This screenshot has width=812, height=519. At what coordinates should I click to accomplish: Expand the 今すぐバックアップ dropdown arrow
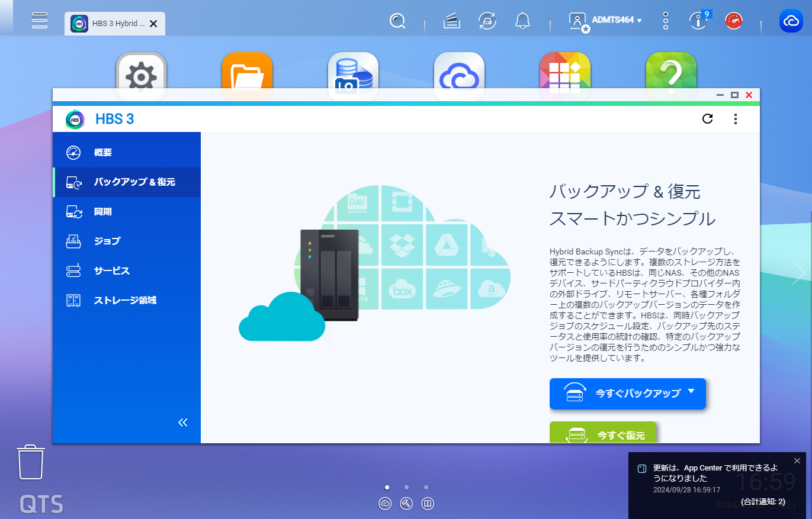click(691, 392)
